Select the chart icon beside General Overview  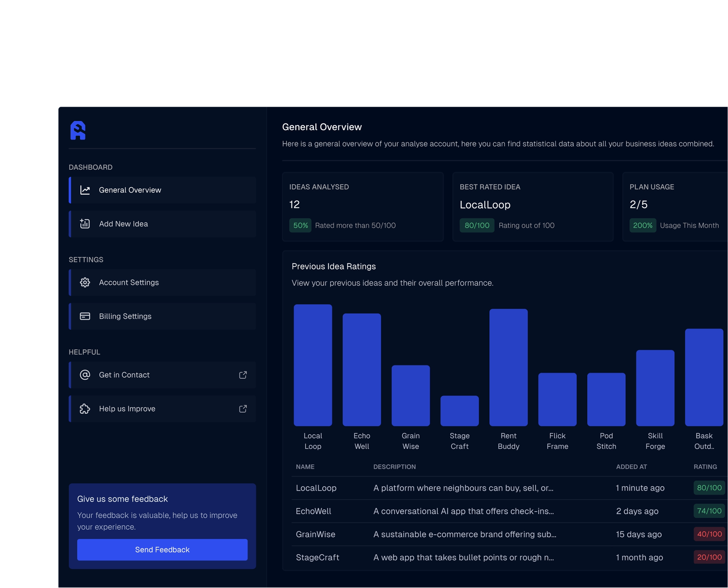(85, 190)
